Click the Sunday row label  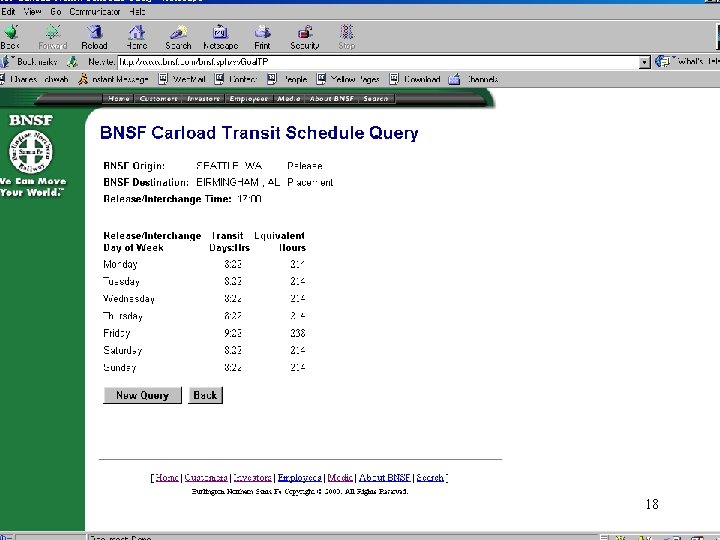click(120, 367)
